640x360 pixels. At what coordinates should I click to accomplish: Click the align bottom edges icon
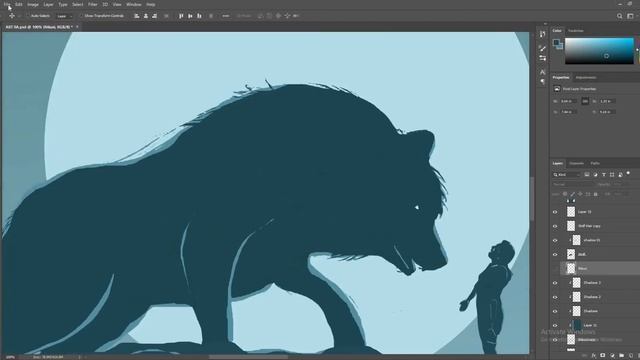(199, 16)
